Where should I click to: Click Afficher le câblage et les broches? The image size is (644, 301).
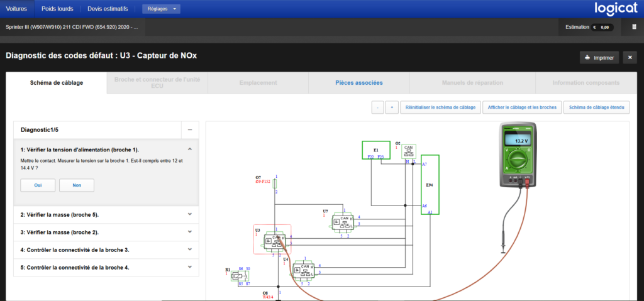point(522,107)
